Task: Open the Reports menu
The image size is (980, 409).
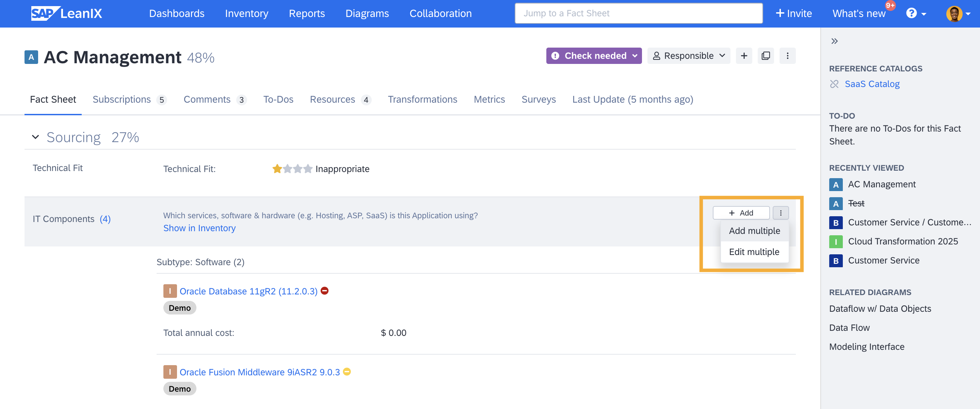Action: [307, 13]
